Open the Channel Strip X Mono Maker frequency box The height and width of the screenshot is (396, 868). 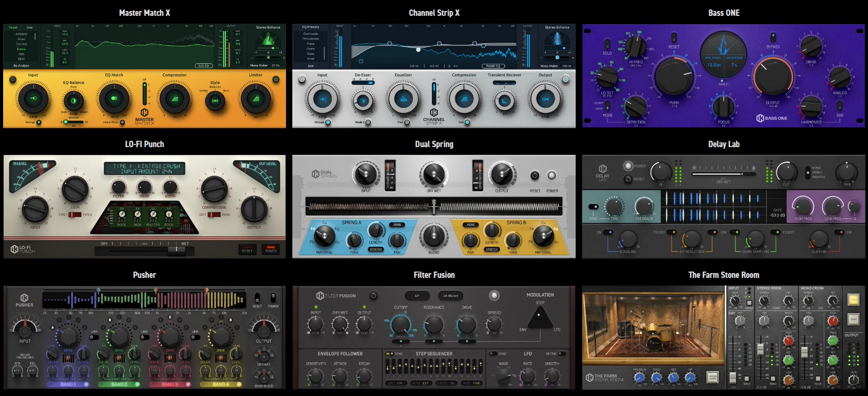566,66
